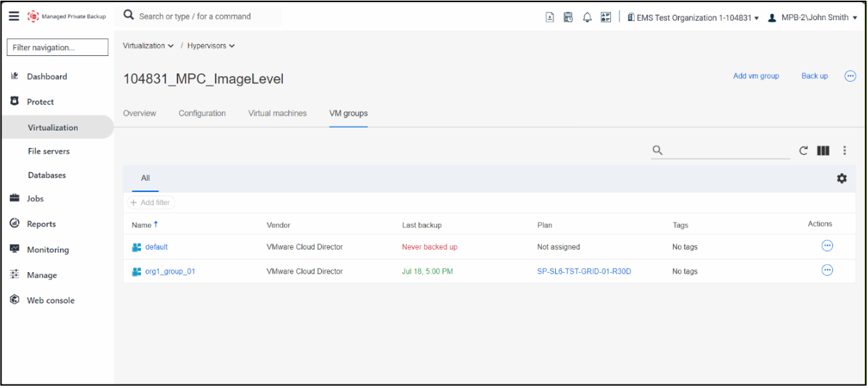The width and height of the screenshot is (868, 388).
Task: Open the Virtualization breadcrumb dropdown
Action: coord(148,46)
